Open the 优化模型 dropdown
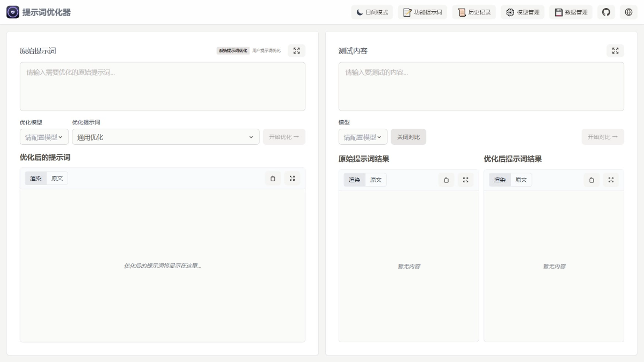Viewport: 644px width, 362px height. coord(44,137)
